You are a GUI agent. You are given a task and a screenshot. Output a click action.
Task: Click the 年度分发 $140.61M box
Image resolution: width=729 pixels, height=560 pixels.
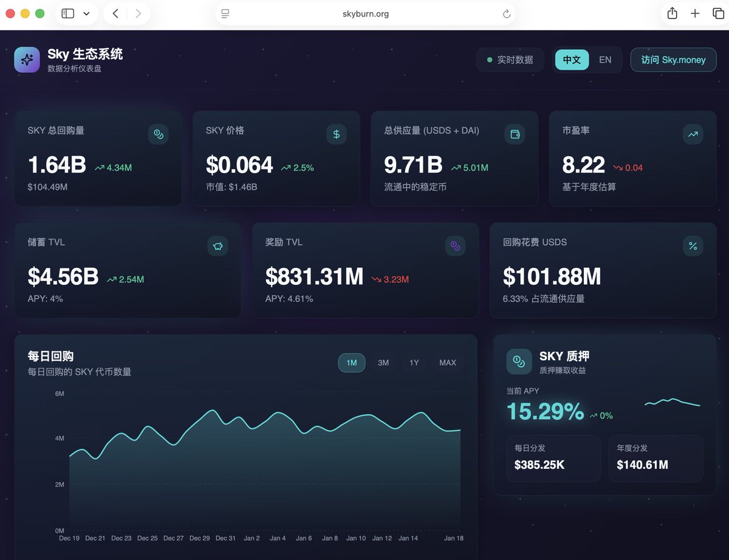(x=656, y=459)
